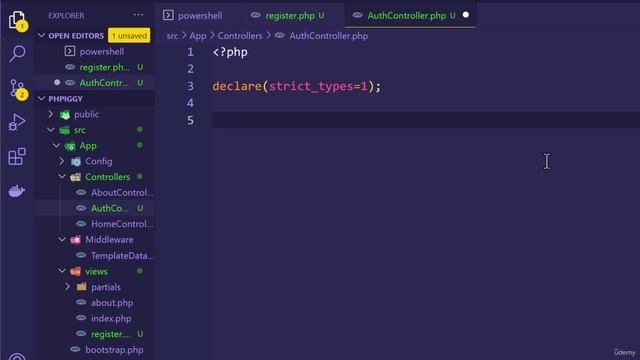Open AuthContr... in Open Editors list

pos(104,83)
